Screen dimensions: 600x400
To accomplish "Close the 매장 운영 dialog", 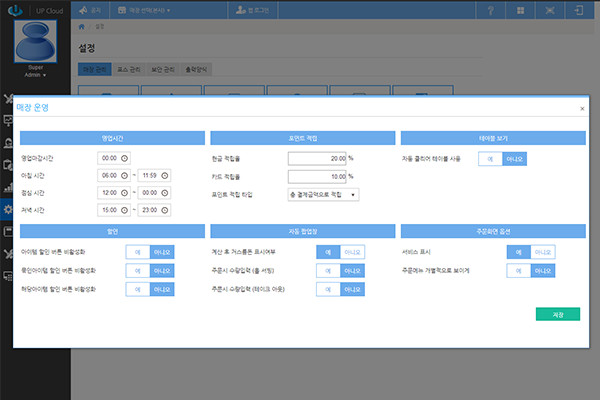I will point(582,108).
